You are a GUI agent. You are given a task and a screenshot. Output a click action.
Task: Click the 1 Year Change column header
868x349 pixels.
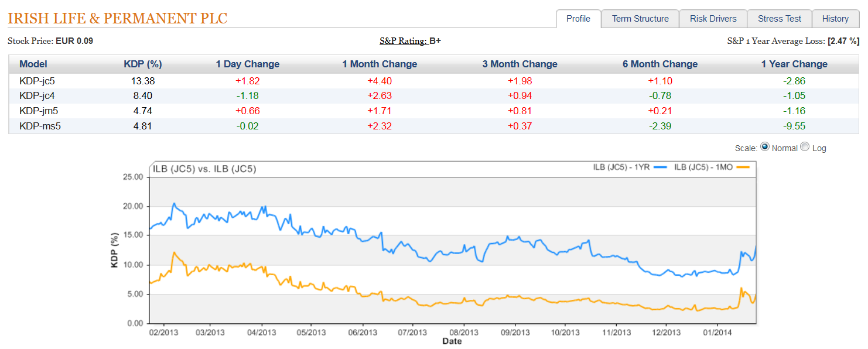click(794, 64)
